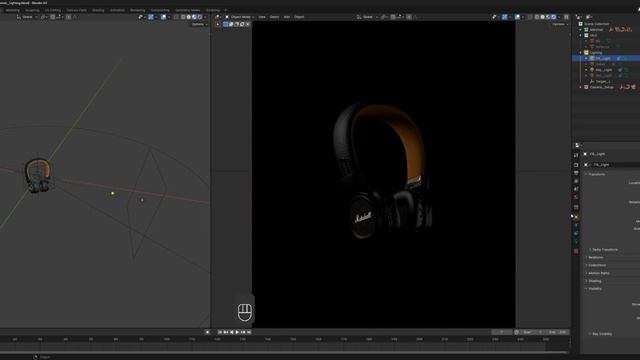
Task: Play the animation forward
Action: pyautogui.click(x=237, y=332)
